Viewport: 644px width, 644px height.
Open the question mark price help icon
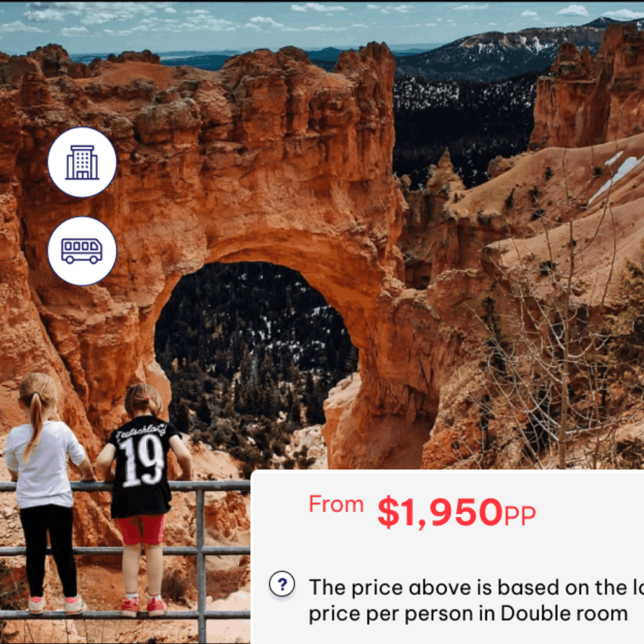(282, 584)
